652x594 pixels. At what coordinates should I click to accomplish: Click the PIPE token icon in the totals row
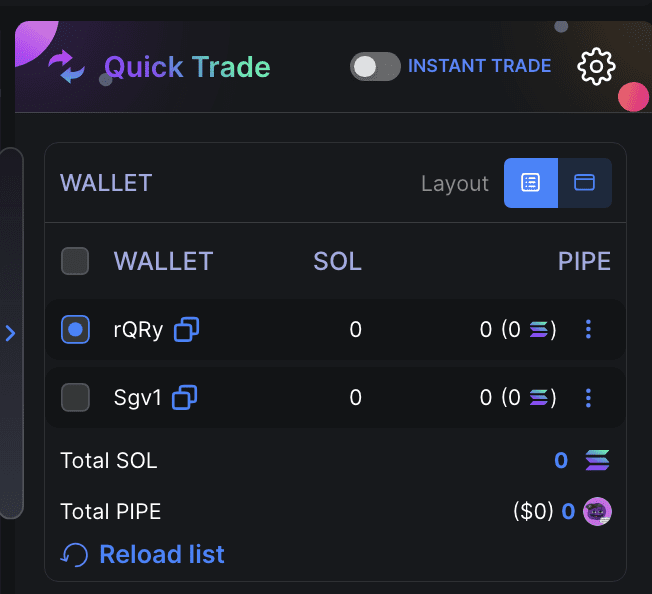point(598,512)
